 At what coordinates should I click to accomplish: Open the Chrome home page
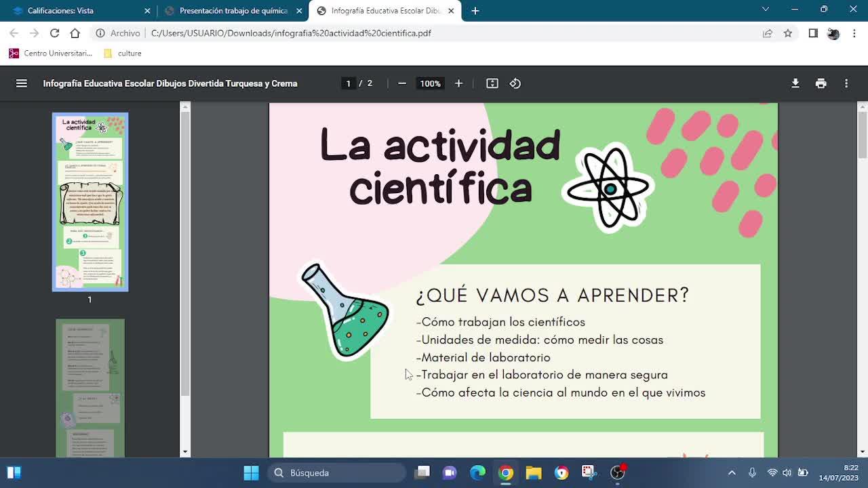pyautogui.click(x=75, y=33)
